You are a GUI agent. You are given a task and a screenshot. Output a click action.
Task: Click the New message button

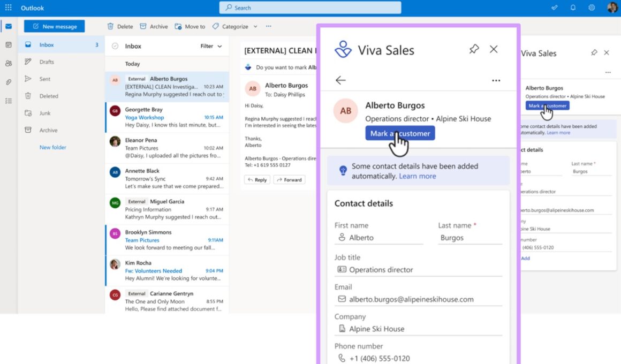pyautogui.click(x=54, y=26)
